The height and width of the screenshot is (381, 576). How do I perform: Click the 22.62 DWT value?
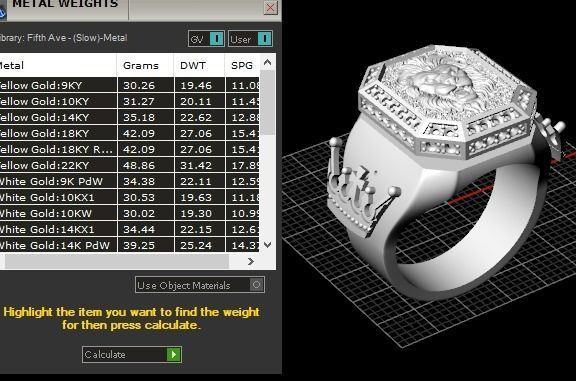196,118
